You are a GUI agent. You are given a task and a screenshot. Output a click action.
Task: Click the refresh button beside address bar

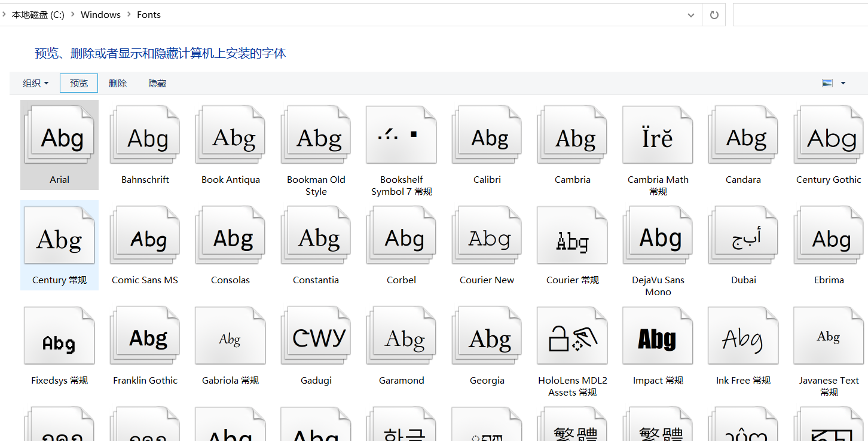[714, 15]
